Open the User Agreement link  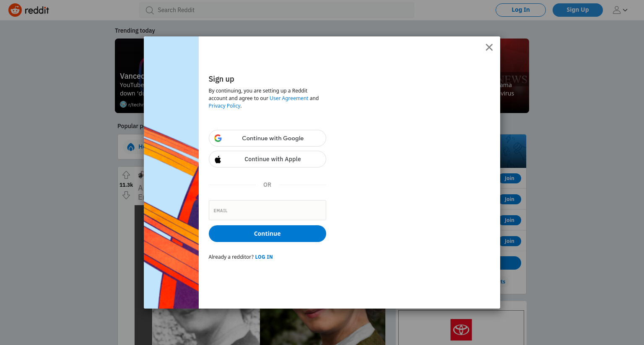[x=289, y=98]
